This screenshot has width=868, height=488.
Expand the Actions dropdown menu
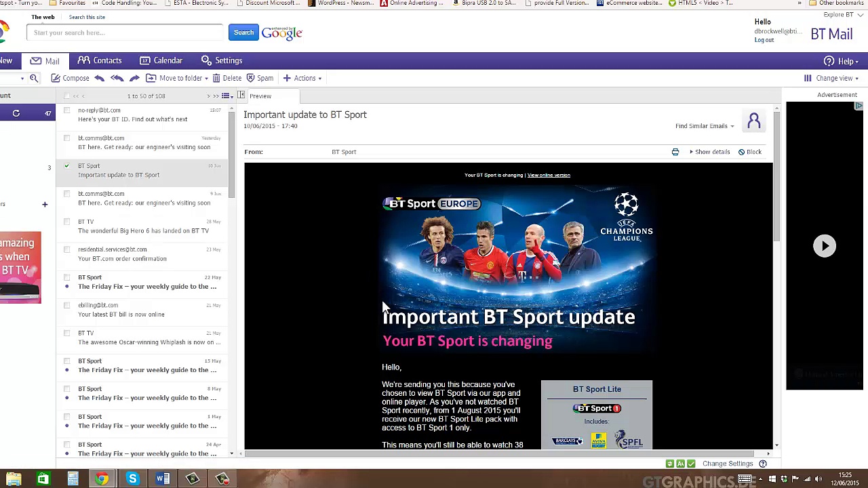[x=302, y=78]
